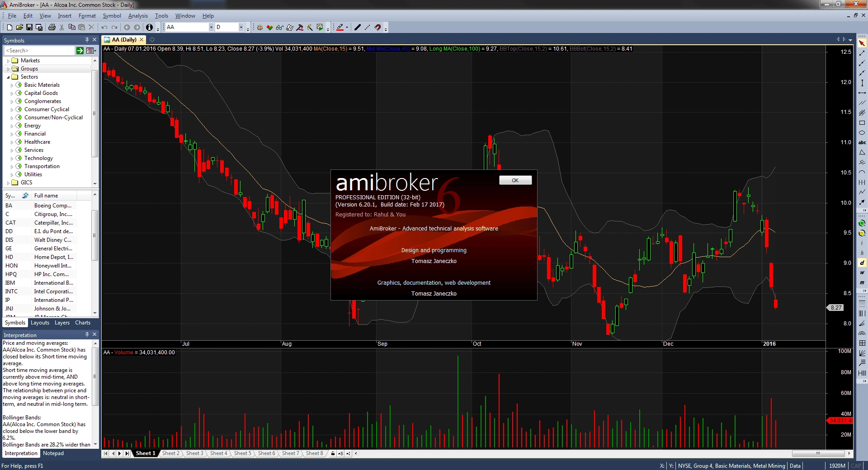The image size is (868, 470).
Task: Toggle the daily 'd' interval button
Action: (862, 263)
